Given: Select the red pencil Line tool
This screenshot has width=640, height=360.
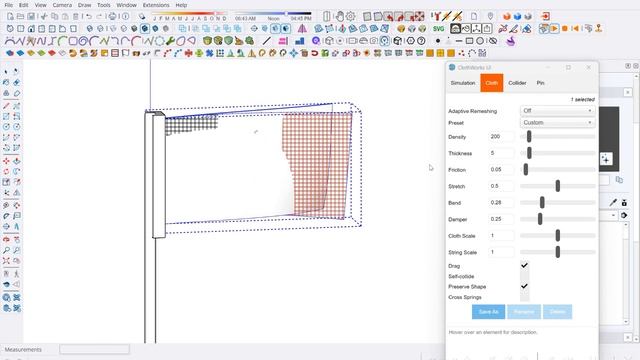Looking at the screenshot, I should pos(6,106).
